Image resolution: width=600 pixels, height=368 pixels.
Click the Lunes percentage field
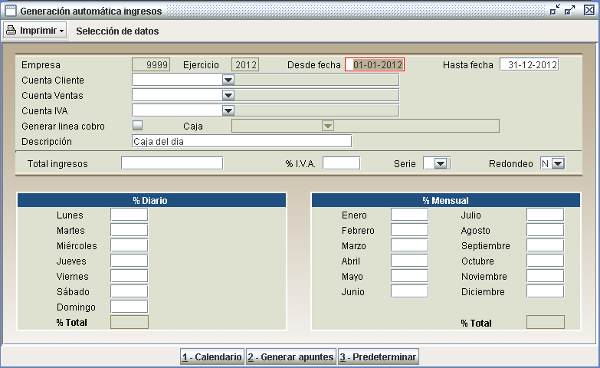pyautogui.click(x=129, y=215)
